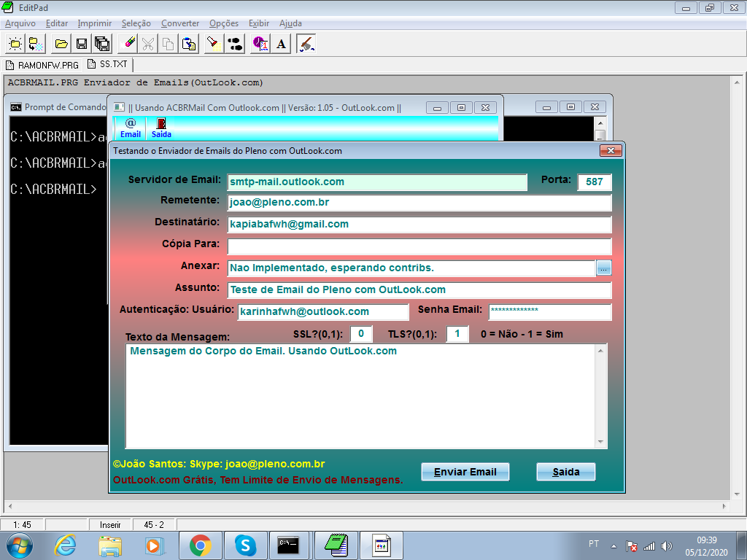Click the SSL value field
Viewport: 747px width, 560px height.
pos(361,334)
